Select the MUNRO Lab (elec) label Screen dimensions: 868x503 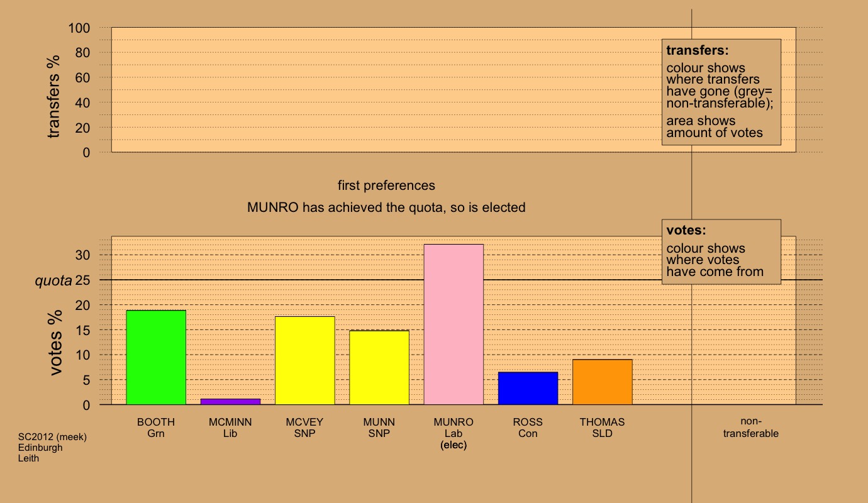[453, 433]
